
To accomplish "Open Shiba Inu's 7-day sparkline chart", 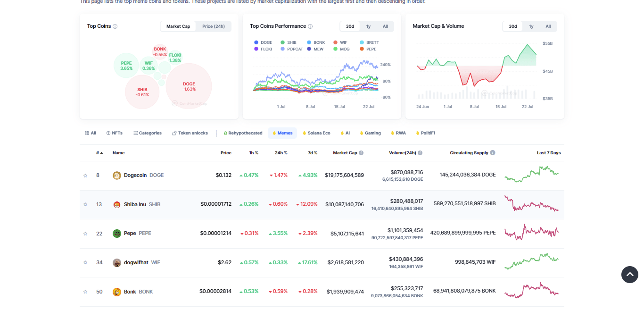I will tap(531, 204).
